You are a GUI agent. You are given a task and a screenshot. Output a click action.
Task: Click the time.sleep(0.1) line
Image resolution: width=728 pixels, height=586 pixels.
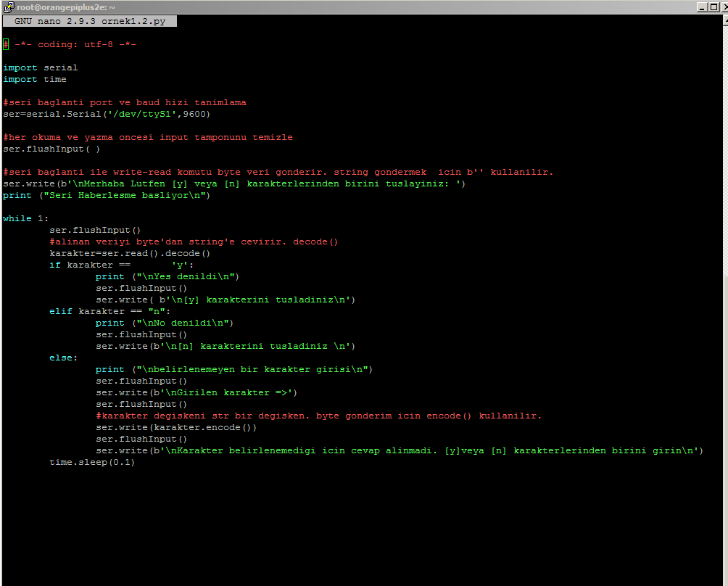coord(93,462)
